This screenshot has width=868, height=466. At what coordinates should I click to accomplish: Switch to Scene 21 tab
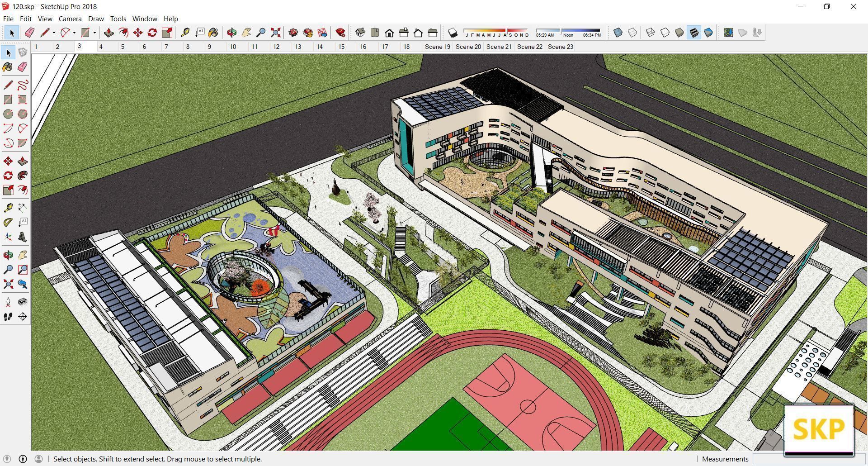(499, 47)
